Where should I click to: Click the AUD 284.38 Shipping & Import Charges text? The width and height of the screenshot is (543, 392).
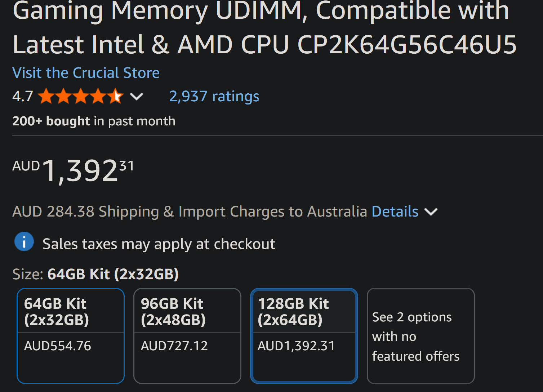(x=189, y=212)
